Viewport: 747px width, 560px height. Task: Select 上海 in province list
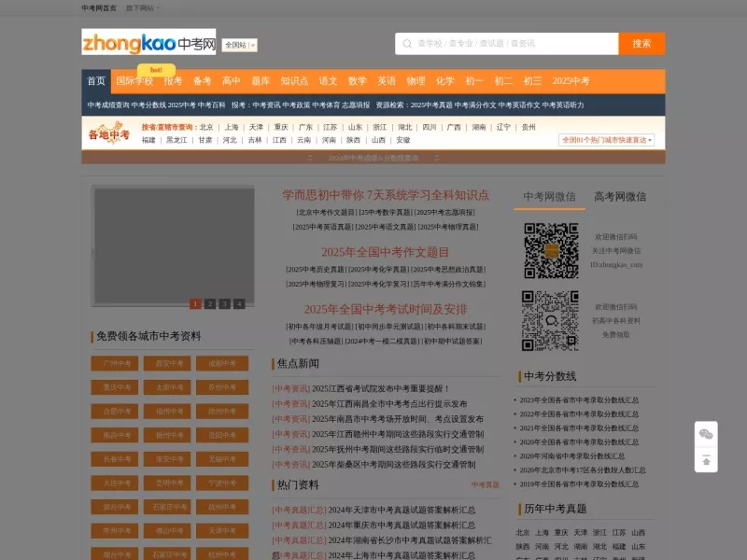point(232,127)
